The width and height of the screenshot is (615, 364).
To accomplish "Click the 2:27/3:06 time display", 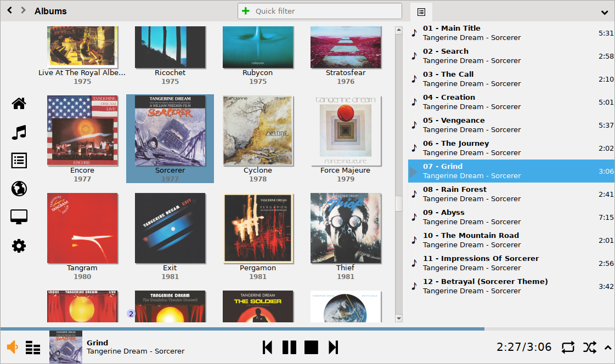I will [524, 347].
